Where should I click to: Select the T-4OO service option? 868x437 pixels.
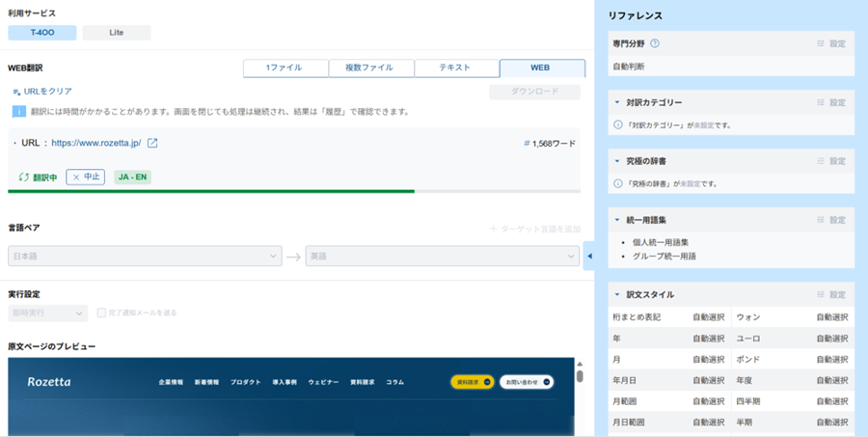point(41,33)
